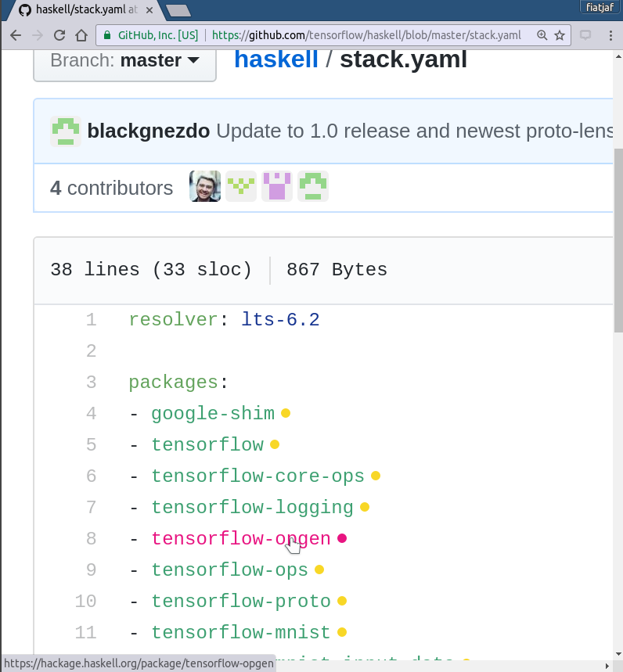Open first contributor photo avatar

[205, 186]
